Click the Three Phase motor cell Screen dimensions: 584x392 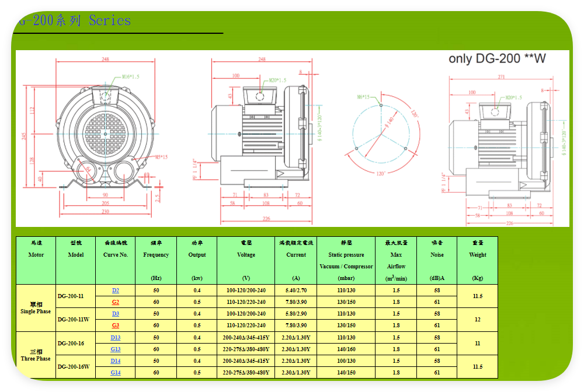tap(36, 355)
